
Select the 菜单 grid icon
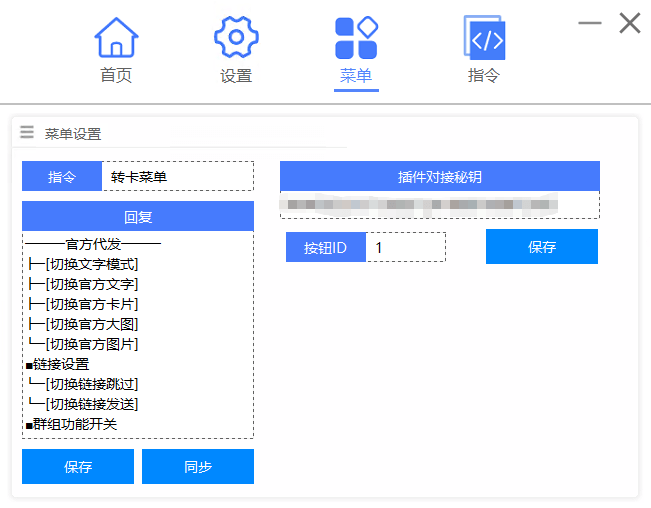[356, 38]
